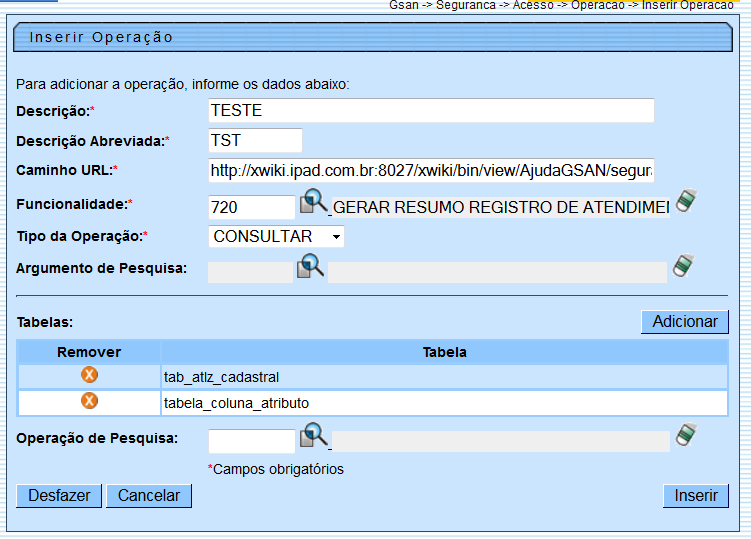
Task: Click the Remover column header
Action: (x=89, y=352)
